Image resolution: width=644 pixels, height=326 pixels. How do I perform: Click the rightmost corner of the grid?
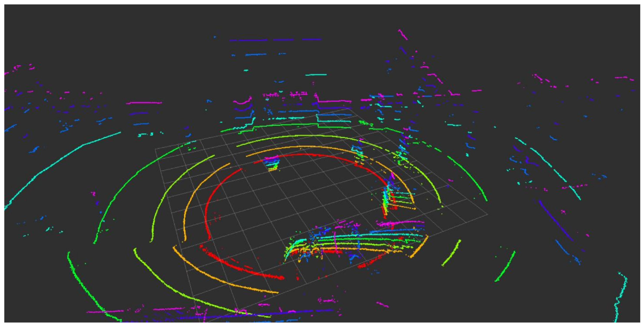pyautogui.click(x=487, y=214)
